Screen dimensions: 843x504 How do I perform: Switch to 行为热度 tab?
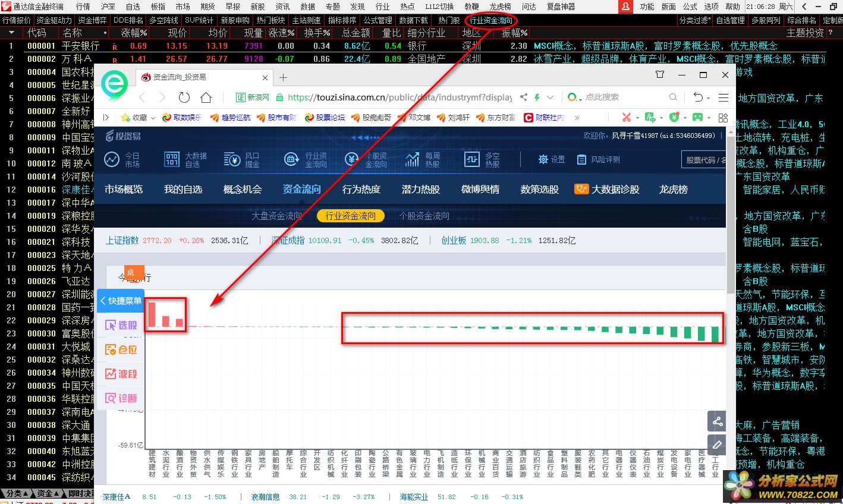click(361, 190)
